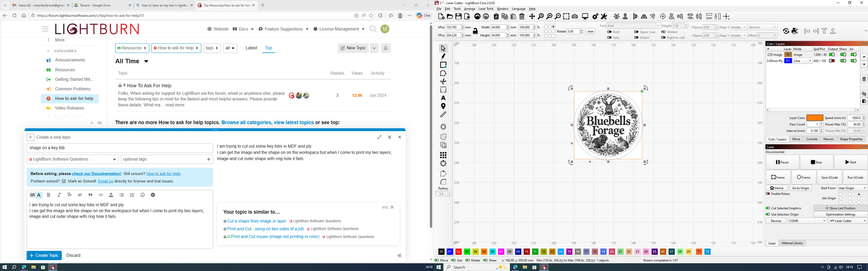The height and width of the screenshot is (271, 868).
Task: Click the Create Topic button
Action: 44,255
